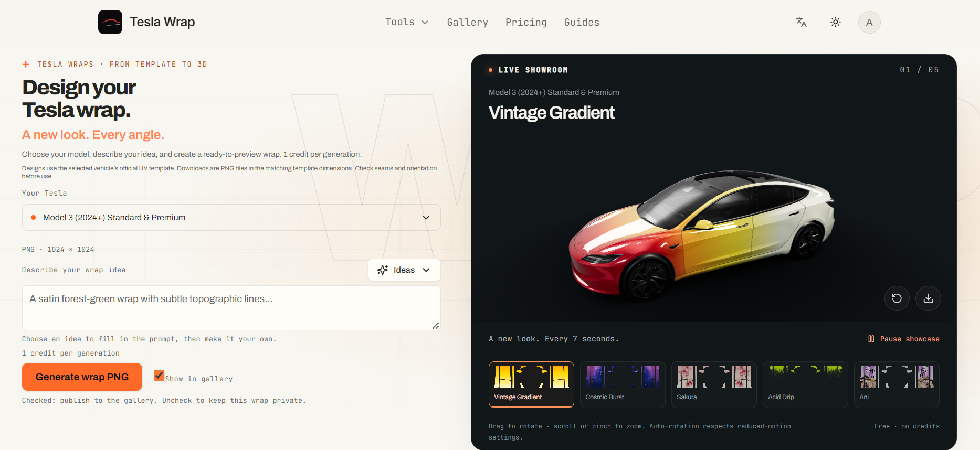The width and height of the screenshot is (980, 450).
Task: Open the Ideas prompt dropdown
Action: tap(404, 270)
